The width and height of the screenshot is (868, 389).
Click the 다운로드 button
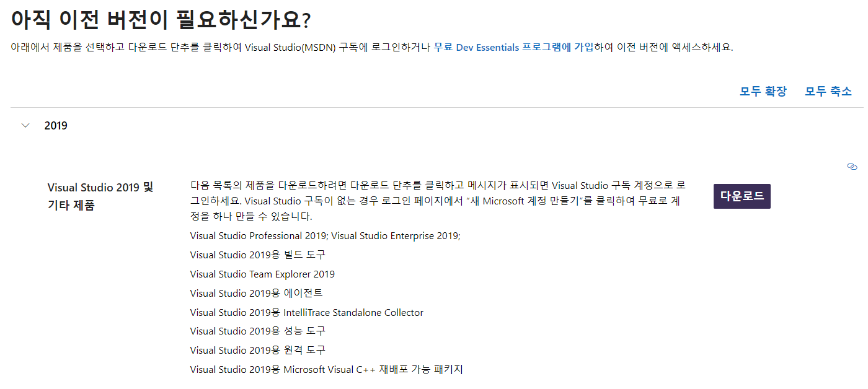click(x=742, y=196)
